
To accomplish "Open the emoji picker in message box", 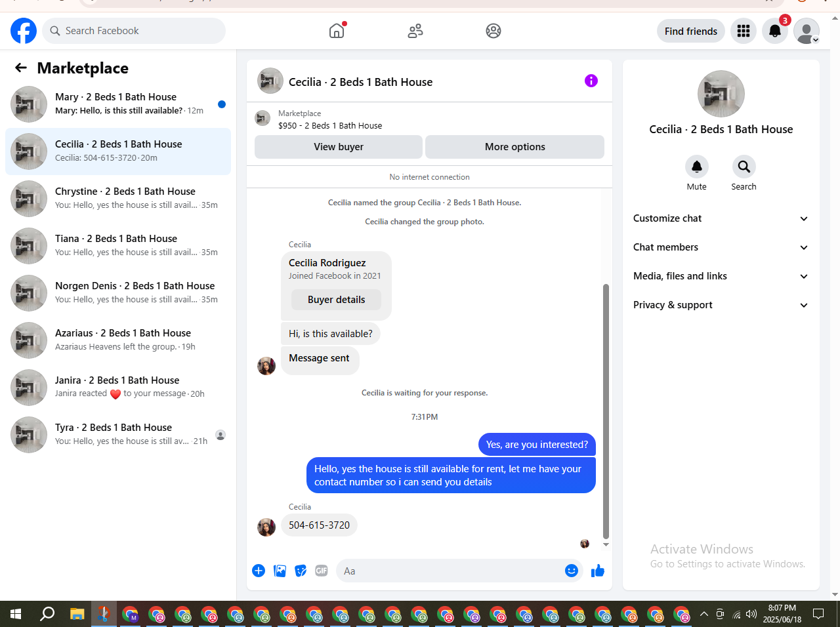I will (x=572, y=571).
